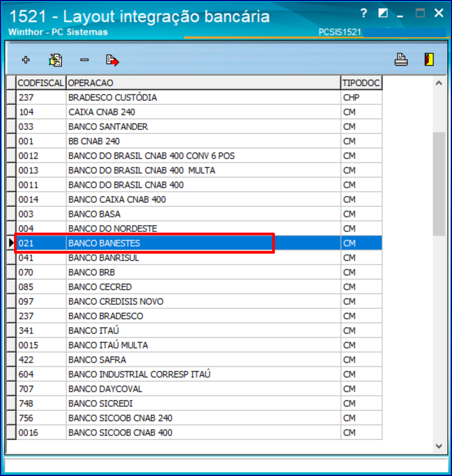Click the minus icon to delete layout
Viewport: 452px width, 476px height.
click(x=84, y=60)
